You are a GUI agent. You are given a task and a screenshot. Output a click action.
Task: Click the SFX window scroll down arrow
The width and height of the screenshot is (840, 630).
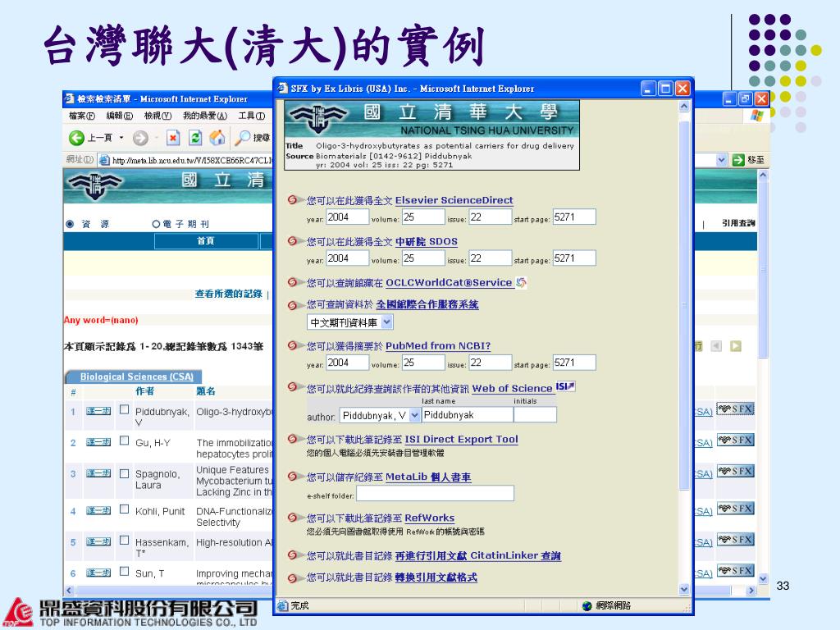tap(684, 589)
